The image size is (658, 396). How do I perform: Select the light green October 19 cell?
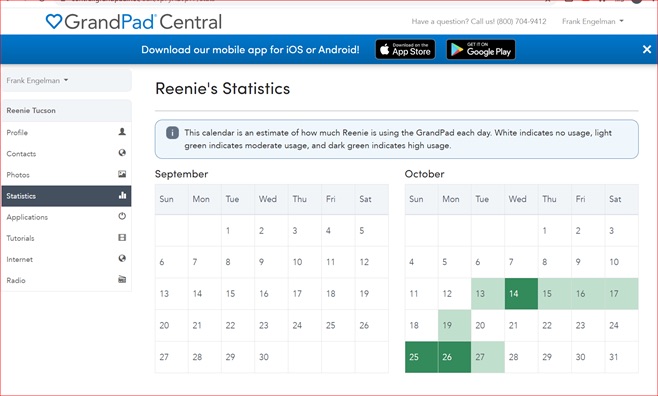tap(454, 325)
